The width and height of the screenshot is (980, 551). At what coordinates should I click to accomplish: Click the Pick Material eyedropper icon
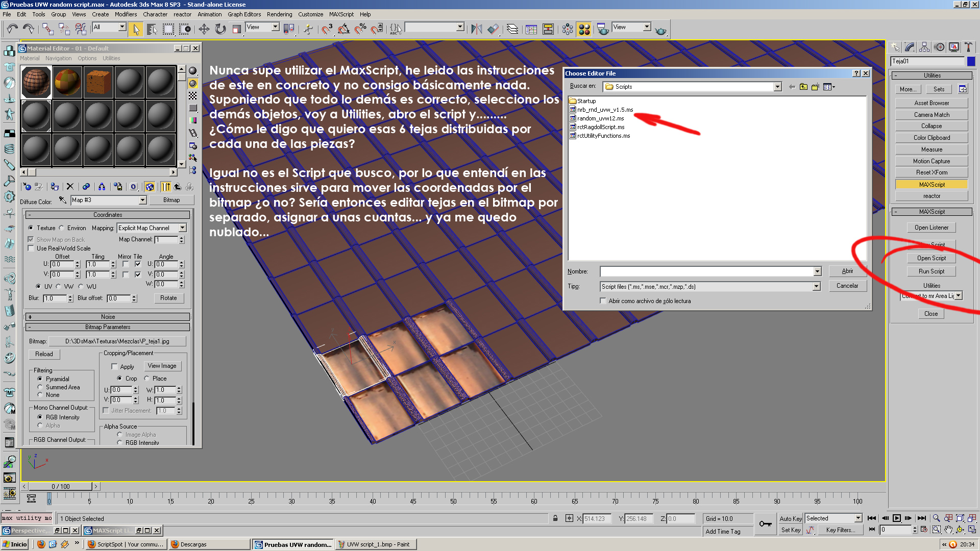point(62,200)
